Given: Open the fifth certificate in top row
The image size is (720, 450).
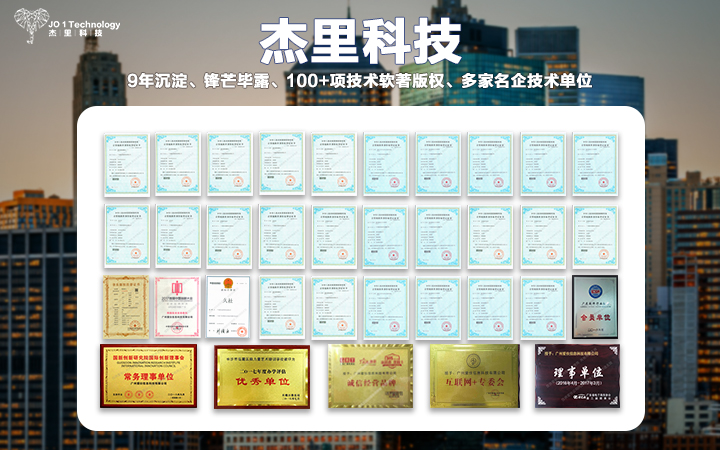Looking at the screenshot, I should [x=333, y=162].
